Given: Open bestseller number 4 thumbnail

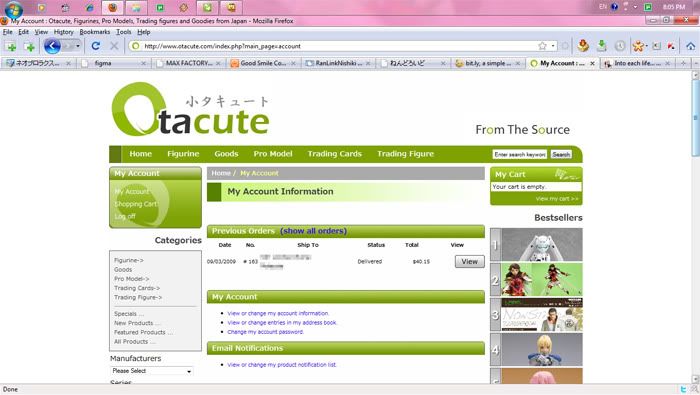Looking at the screenshot, I should pyautogui.click(x=542, y=349).
